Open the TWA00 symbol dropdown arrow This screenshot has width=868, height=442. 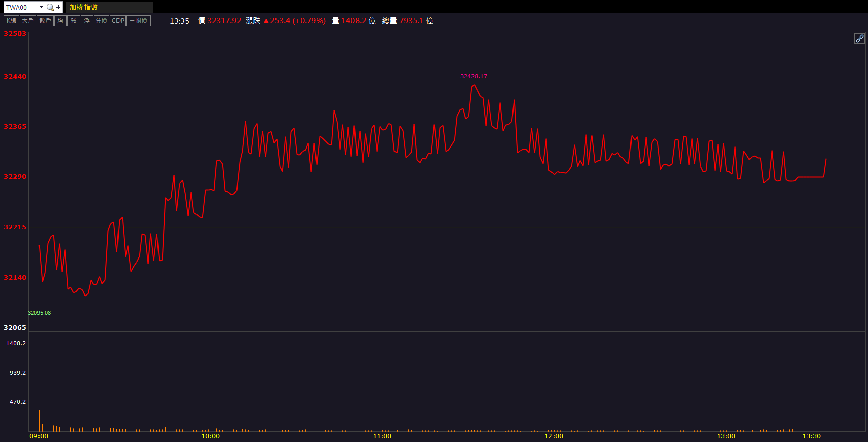click(x=41, y=7)
